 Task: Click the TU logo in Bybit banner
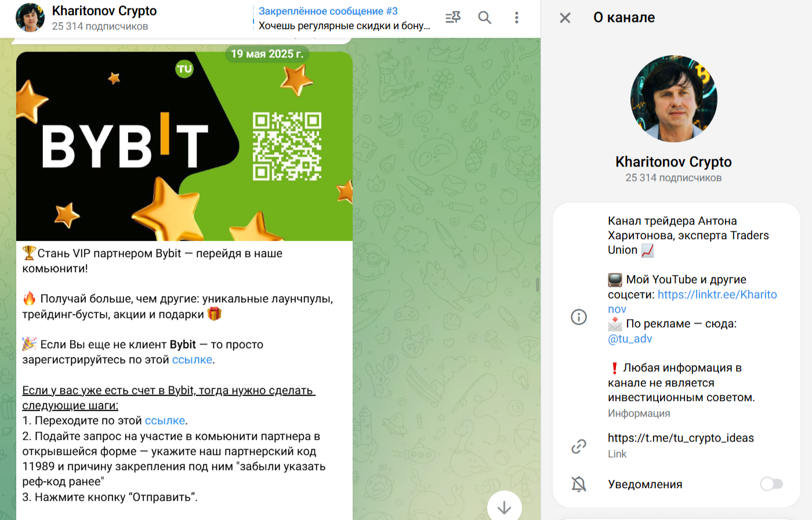pyautogui.click(x=184, y=69)
